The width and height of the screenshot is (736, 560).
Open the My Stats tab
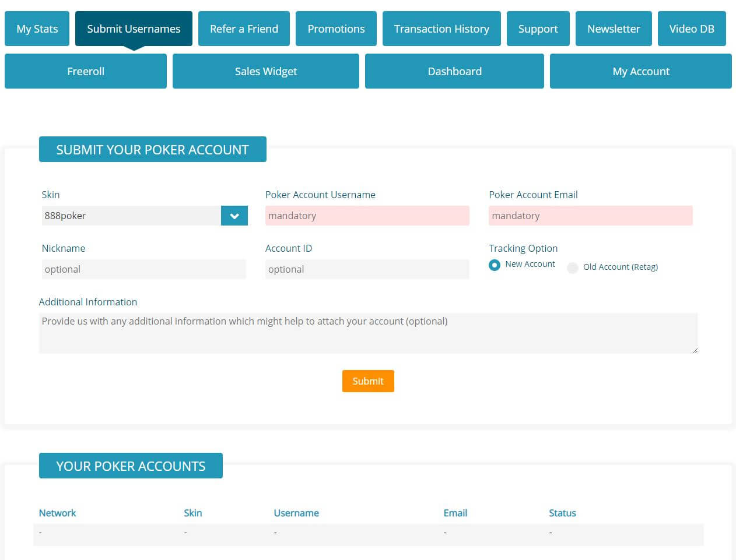coord(37,29)
